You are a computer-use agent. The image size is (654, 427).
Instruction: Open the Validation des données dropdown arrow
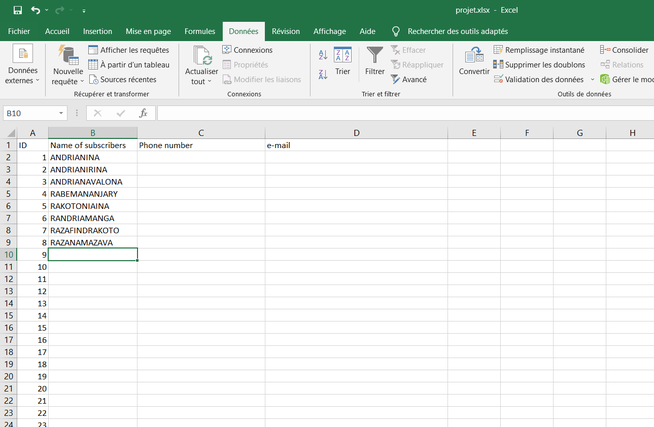click(x=591, y=79)
